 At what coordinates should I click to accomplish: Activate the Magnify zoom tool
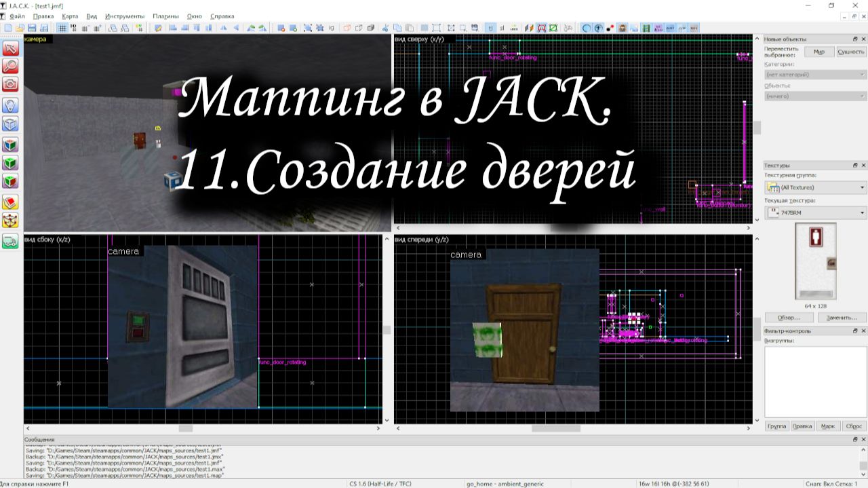click(10, 67)
